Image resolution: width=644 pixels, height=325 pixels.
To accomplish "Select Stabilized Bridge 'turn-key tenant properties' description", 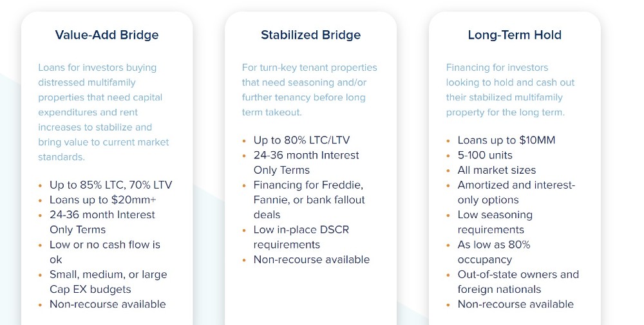I will pos(309,90).
